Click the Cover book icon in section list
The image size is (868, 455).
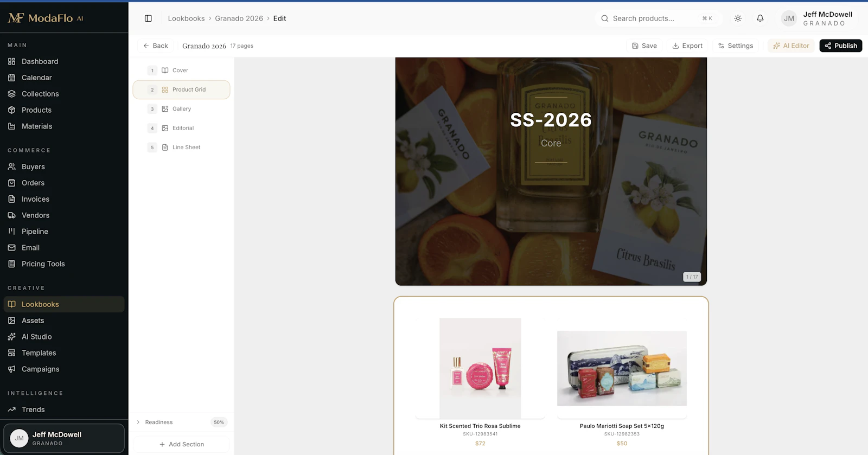pos(165,71)
